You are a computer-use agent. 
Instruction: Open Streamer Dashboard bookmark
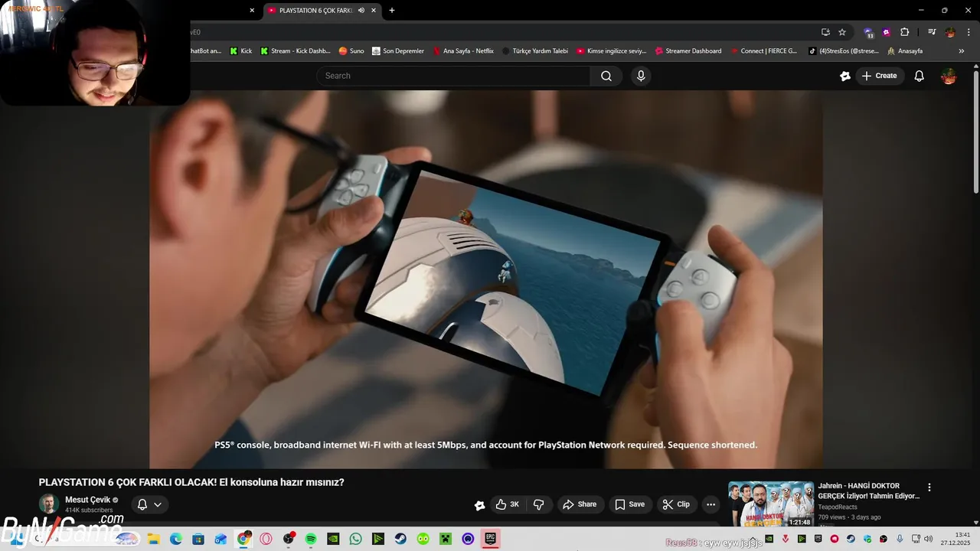tap(688, 51)
